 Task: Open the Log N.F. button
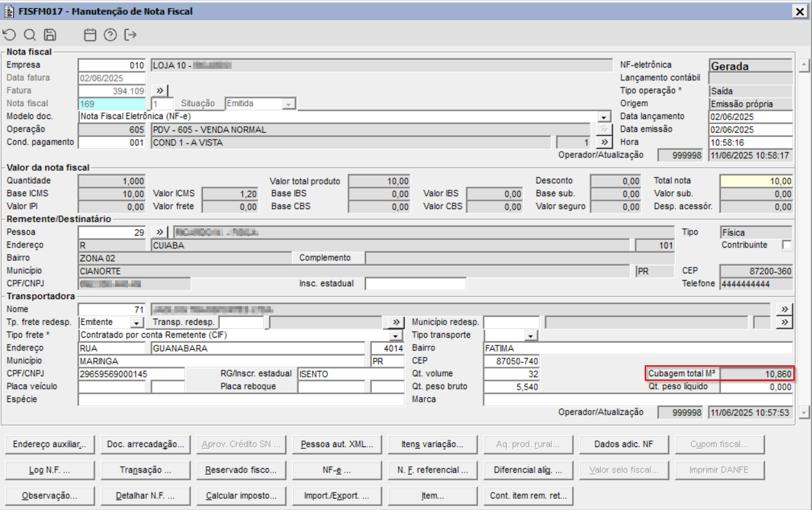50,470
